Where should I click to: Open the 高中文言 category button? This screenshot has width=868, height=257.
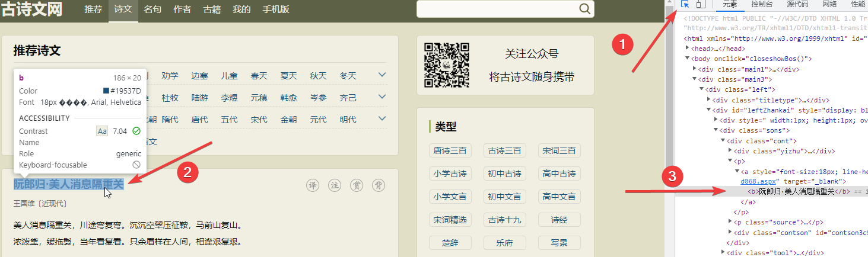coord(559,197)
